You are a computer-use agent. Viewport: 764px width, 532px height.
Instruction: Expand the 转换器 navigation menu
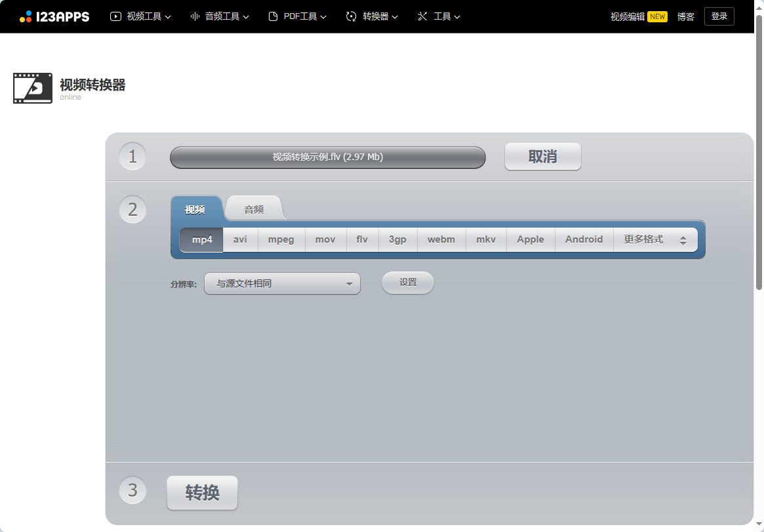371,16
